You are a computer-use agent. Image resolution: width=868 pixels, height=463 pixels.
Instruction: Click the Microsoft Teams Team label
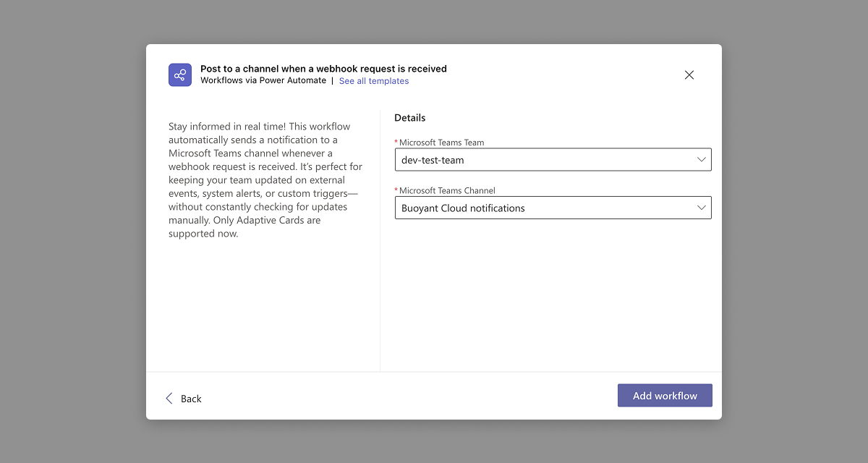(442, 143)
